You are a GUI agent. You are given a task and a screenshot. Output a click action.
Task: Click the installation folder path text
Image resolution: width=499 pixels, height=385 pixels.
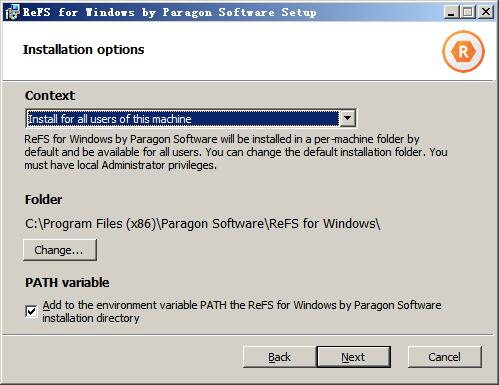(203, 224)
